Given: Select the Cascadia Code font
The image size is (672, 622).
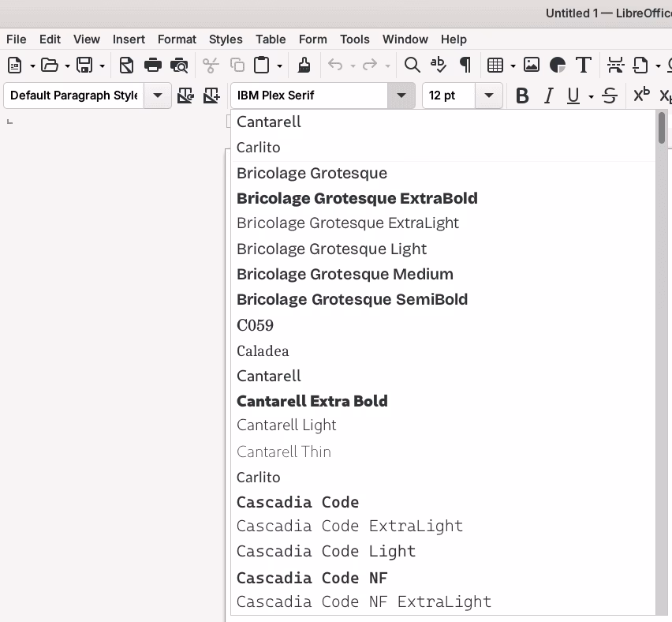Looking at the screenshot, I should click(297, 502).
